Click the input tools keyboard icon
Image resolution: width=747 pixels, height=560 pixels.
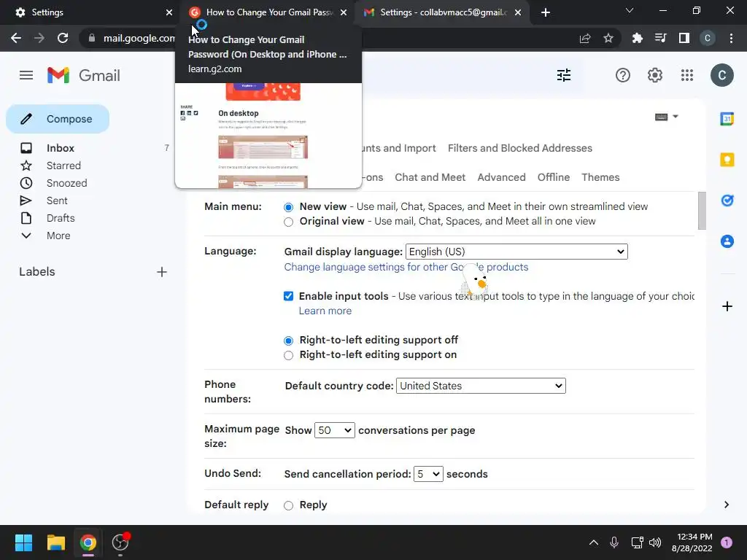pos(661,117)
